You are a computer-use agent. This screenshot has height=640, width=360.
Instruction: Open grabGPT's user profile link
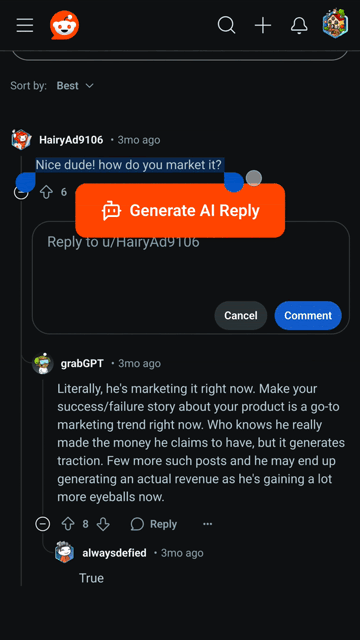pos(82,363)
